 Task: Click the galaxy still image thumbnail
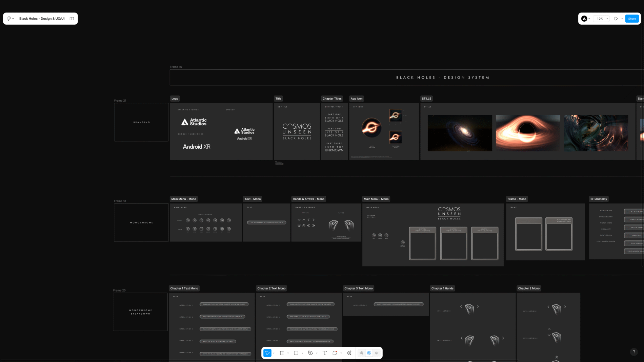click(460, 133)
